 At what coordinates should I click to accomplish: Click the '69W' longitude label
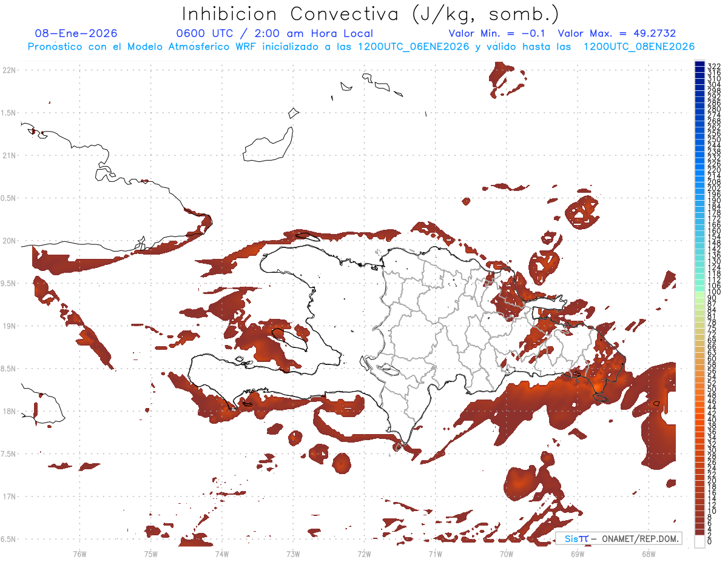click(577, 553)
